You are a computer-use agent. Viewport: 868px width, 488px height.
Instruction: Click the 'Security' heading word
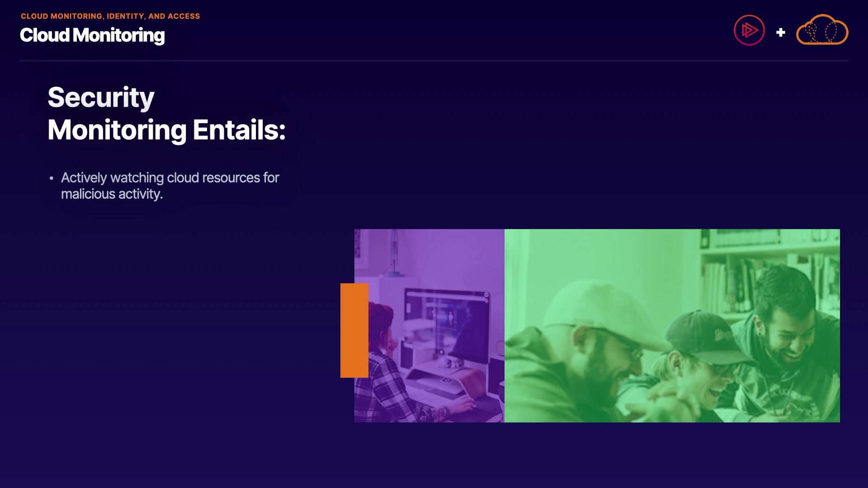pyautogui.click(x=101, y=97)
